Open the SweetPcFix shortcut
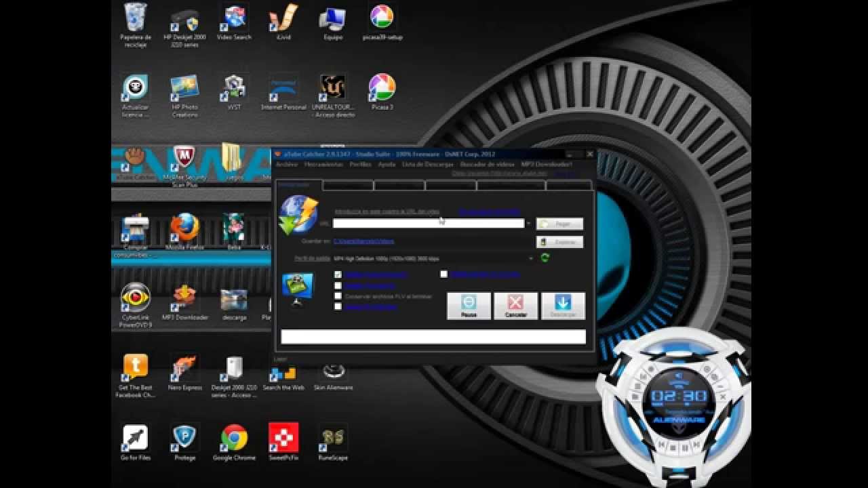The height and width of the screenshot is (488, 868). click(283, 443)
